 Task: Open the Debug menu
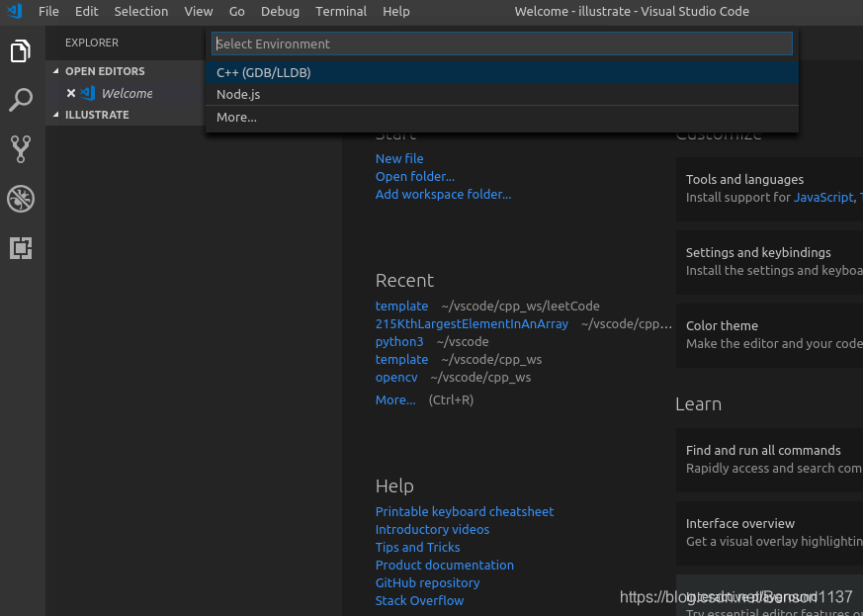pos(280,11)
